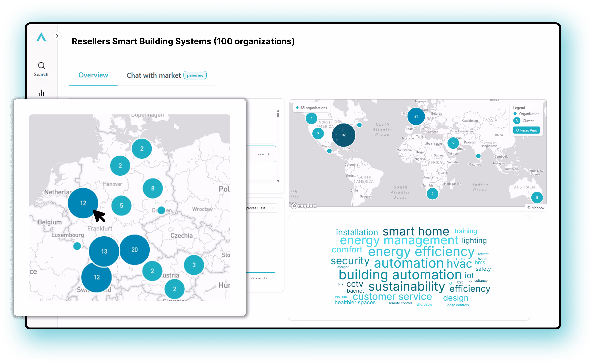The width and height of the screenshot is (604, 364).
Task: Click the 5 cluster in the Germany map
Action: click(121, 206)
